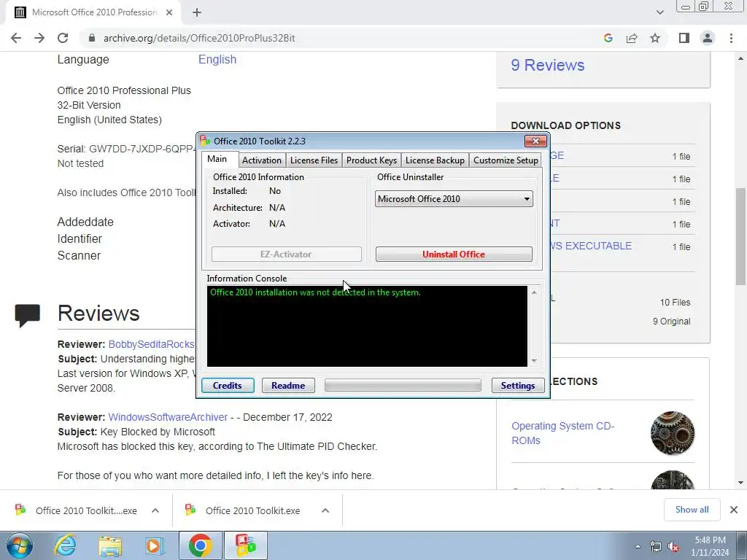Open the 9 Reviews link

547,65
